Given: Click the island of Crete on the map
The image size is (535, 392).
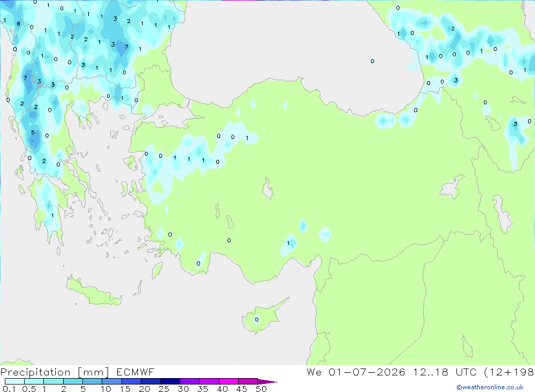Looking at the screenshot, I should coord(94,293).
